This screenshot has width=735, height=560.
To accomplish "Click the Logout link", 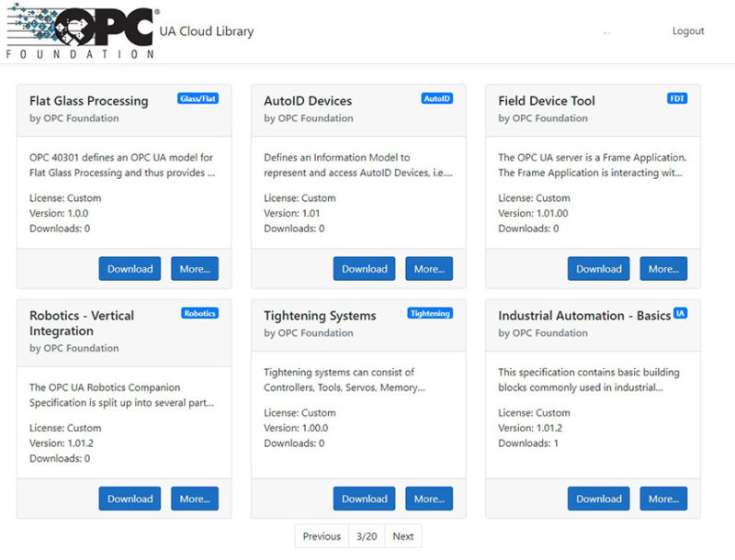I will 687,30.
